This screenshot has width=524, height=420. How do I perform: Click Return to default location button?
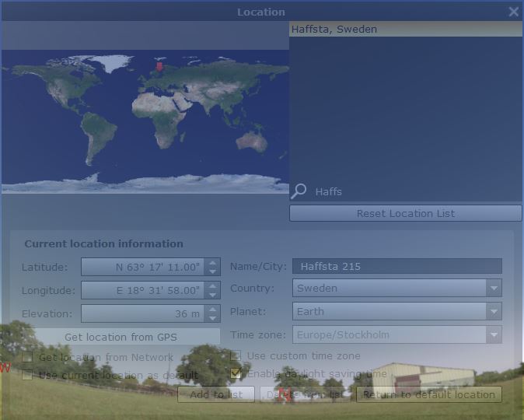pyautogui.click(x=428, y=394)
